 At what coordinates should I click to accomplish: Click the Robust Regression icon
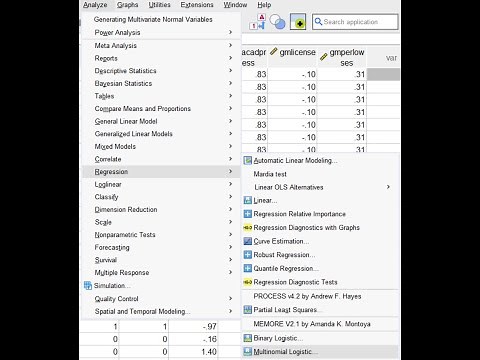click(247, 255)
